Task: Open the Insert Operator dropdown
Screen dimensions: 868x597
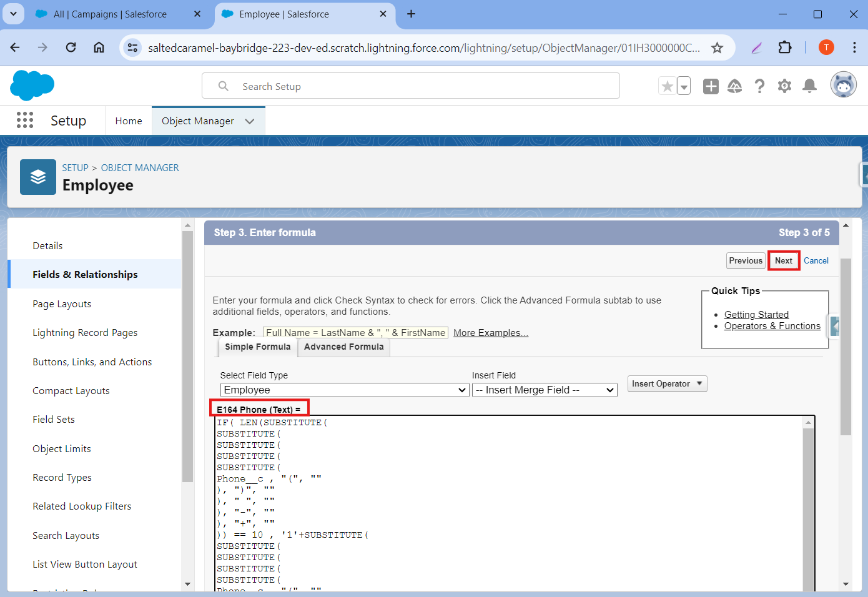Action: pyautogui.click(x=667, y=384)
